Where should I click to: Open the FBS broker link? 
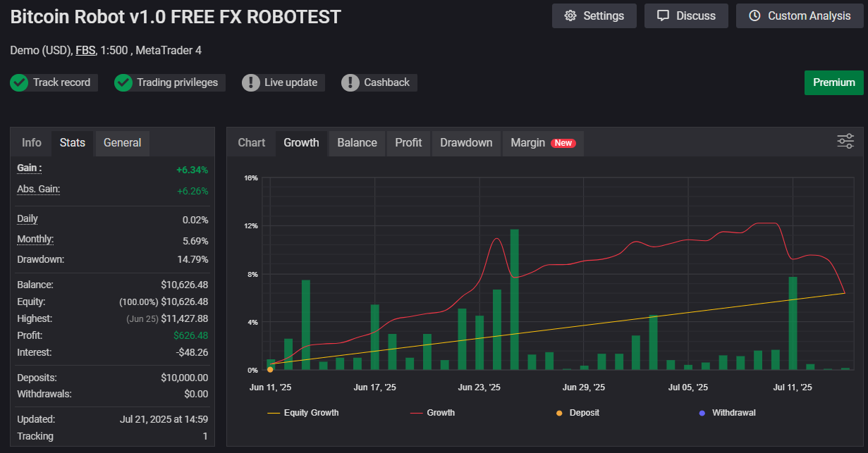point(85,50)
